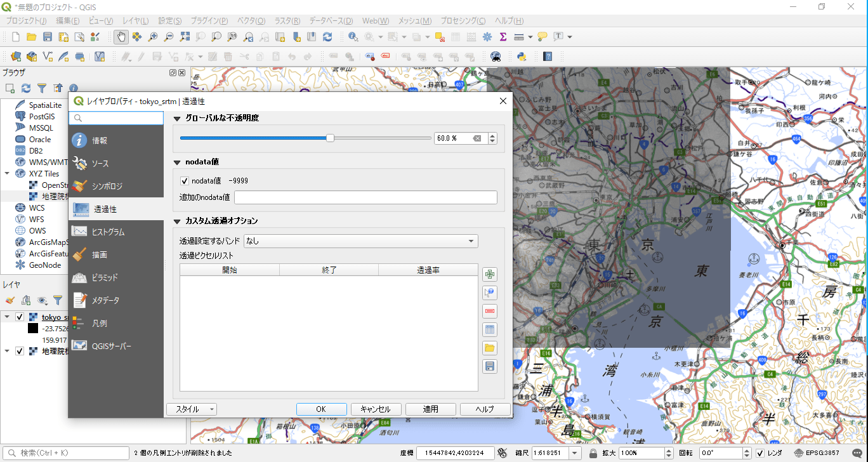Increase opacity with spinbox up arrow
Viewport: 868px width, 462px height.
point(492,135)
